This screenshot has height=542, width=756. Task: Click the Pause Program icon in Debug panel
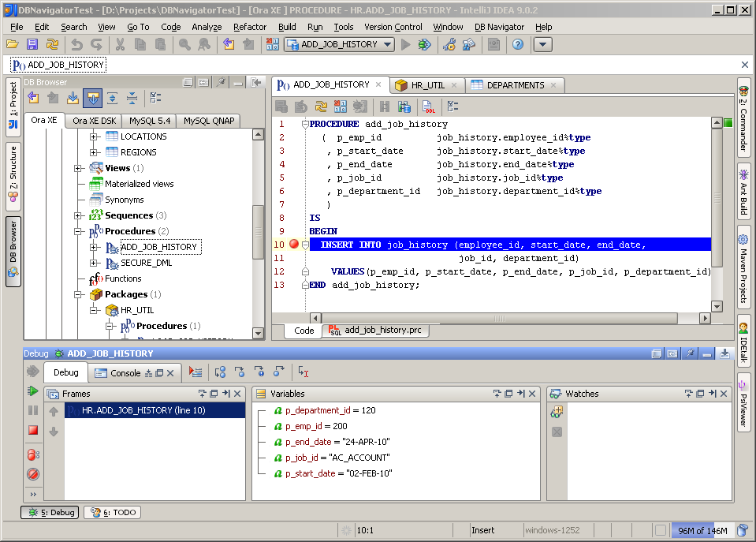click(33, 410)
